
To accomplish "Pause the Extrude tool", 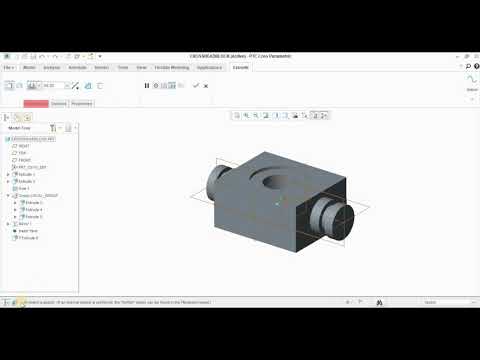I will (147, 86).
